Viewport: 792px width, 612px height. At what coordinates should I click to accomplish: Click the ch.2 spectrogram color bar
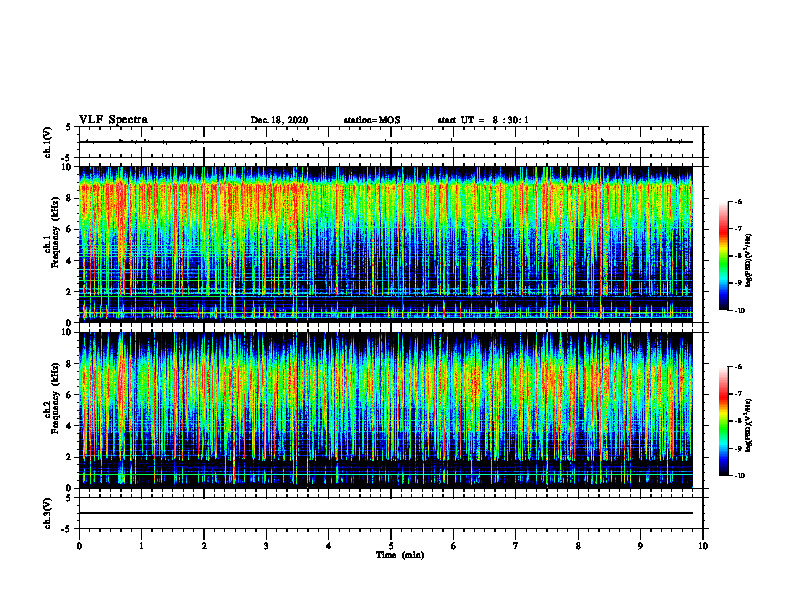[723, 421]
